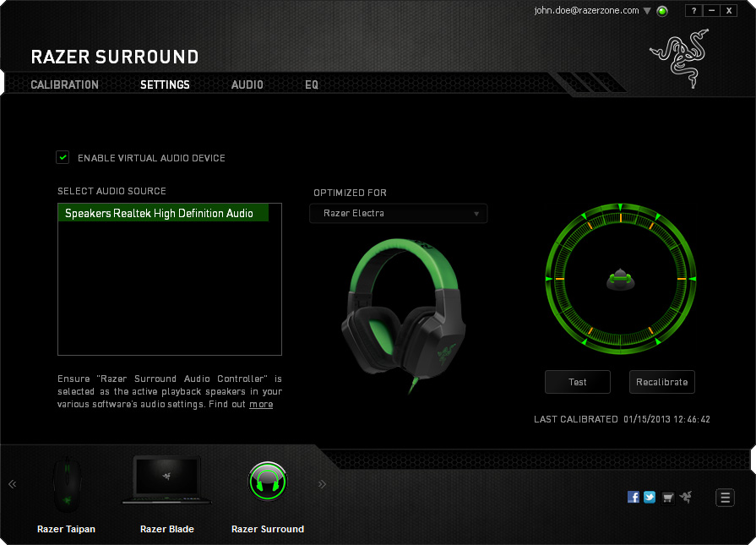Open the Facebook icon link
The height and width of the screenshot is (545, 756).
(x=634, y=497)
